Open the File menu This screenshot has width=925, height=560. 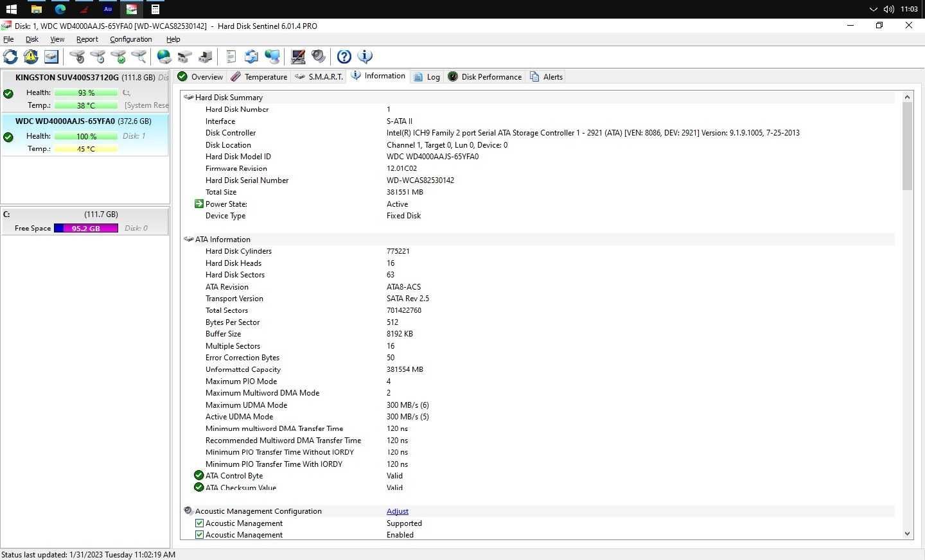click(8, 39)
